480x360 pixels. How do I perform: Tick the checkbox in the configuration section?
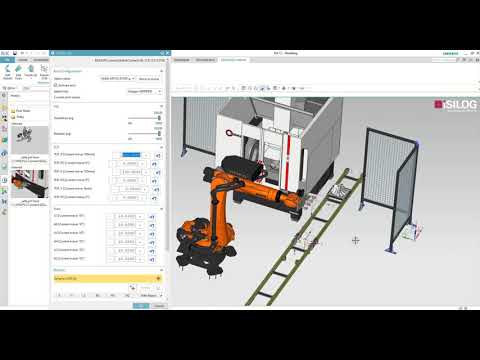[56, 85]
